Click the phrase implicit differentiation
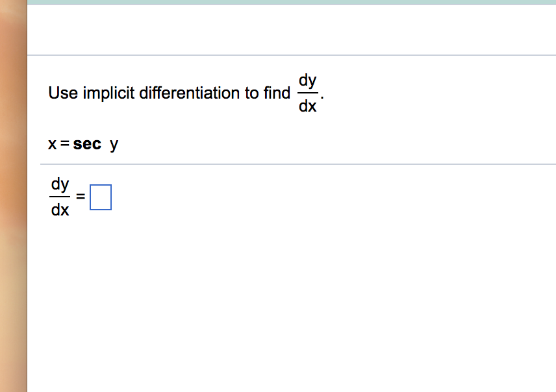This screenshot has width=556, height=392. [x=160, y=93]
